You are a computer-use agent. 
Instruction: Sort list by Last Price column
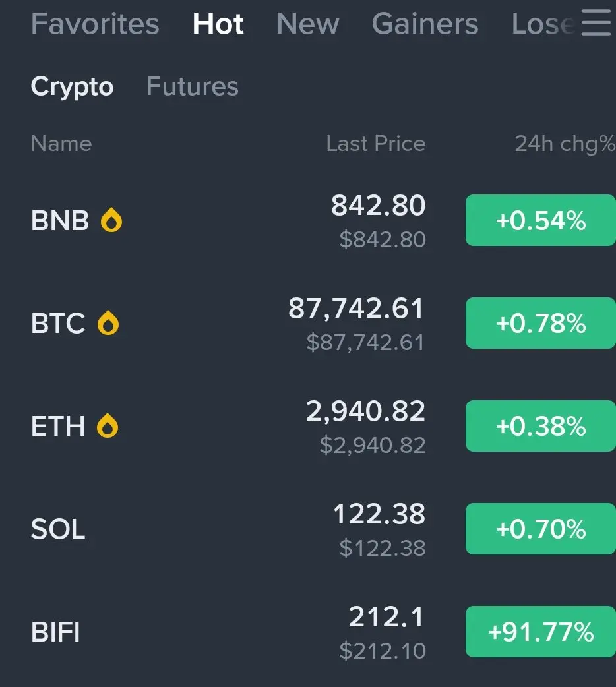pyautogui.click(x=376, y=143)
